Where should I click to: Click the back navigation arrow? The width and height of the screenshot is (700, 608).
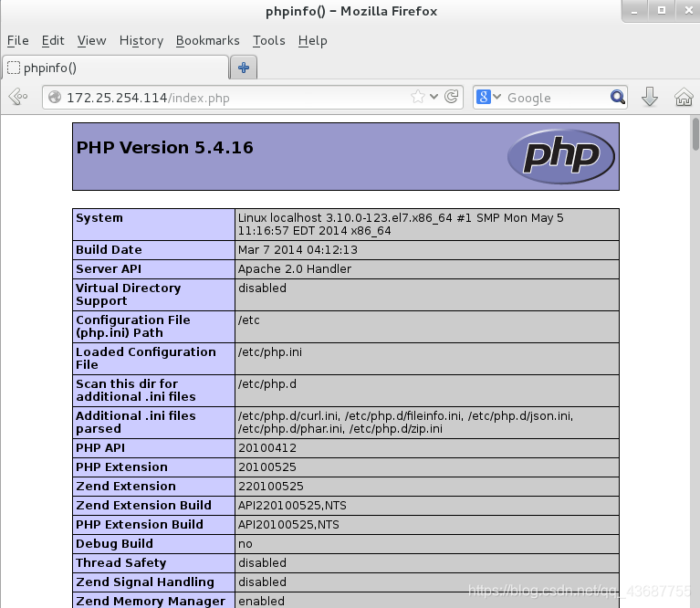18,97
